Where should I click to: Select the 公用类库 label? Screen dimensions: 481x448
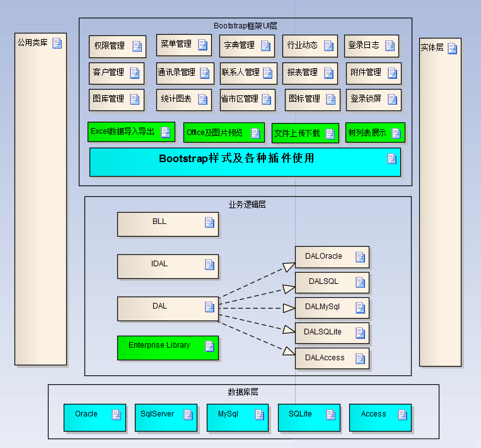pyautogui.click(x=33, y=42)
